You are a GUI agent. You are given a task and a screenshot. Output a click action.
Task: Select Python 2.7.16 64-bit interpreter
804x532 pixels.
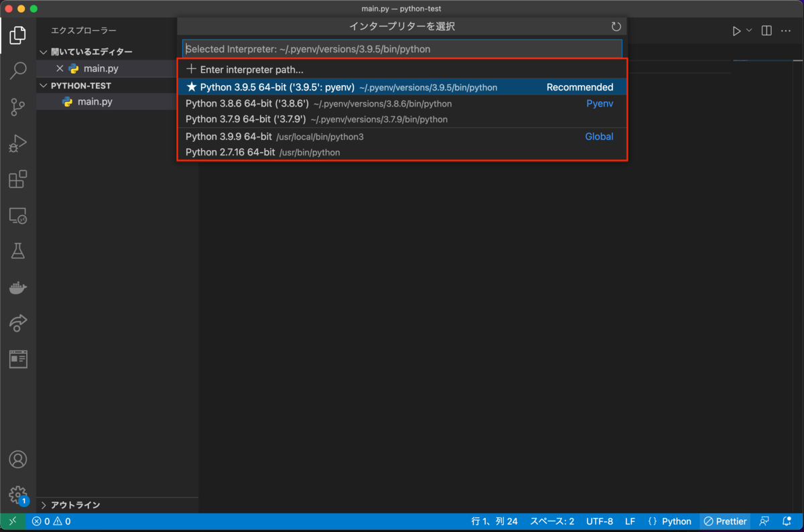point(402,153)
